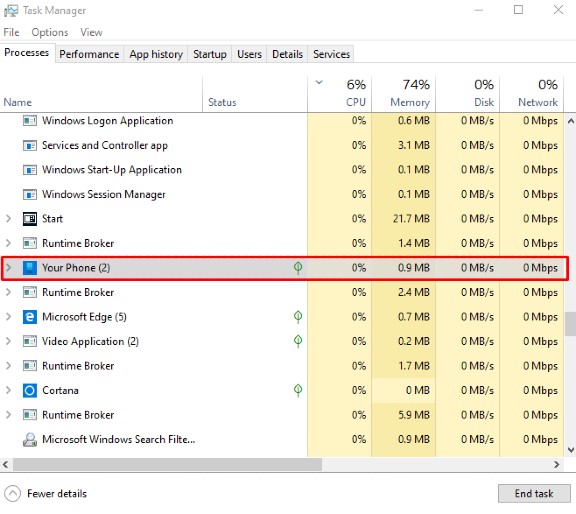576x514 pixels.
Task: Click the Cortana circle icon
Action: (x=30, y=390)
